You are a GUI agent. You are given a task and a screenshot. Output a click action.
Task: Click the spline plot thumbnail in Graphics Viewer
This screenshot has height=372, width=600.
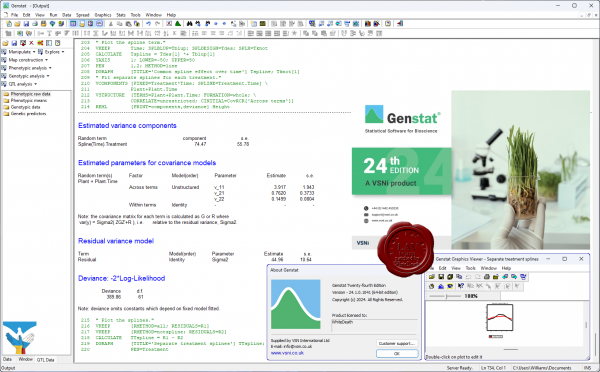point(499,317)
